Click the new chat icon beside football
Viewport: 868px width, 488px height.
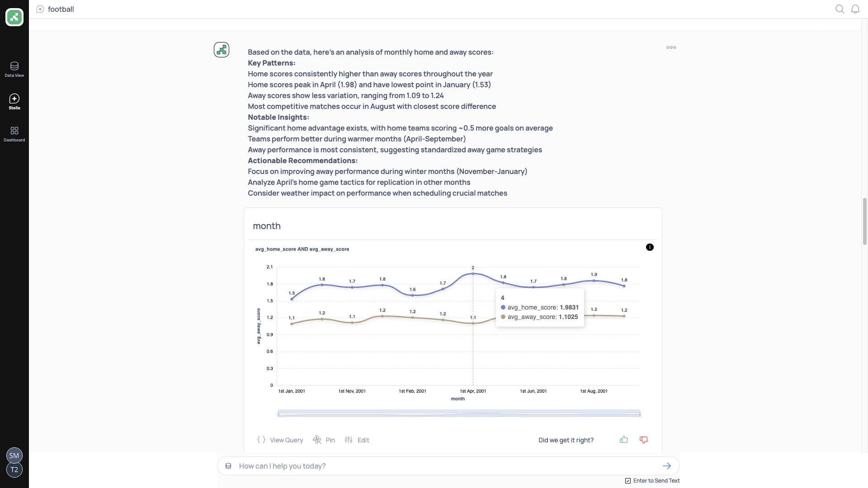(x=40, y=9)
